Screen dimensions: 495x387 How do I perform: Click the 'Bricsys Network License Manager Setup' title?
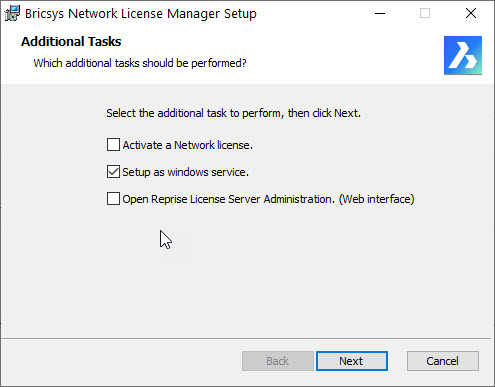141,14
